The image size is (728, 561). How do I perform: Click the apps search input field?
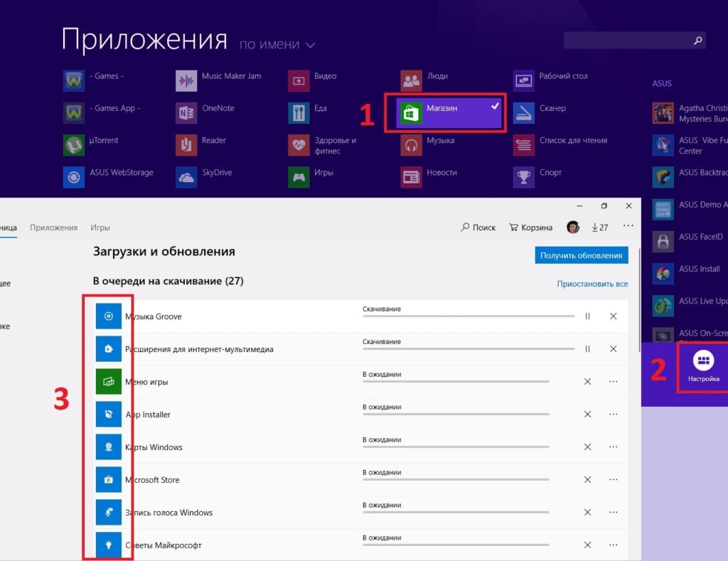[x=635, y=41]
